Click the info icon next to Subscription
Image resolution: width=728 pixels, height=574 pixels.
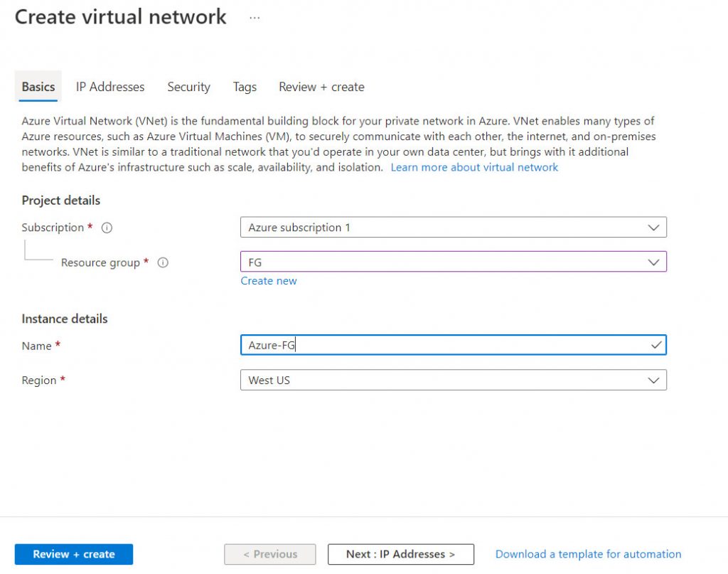click(x=105, y=227)
